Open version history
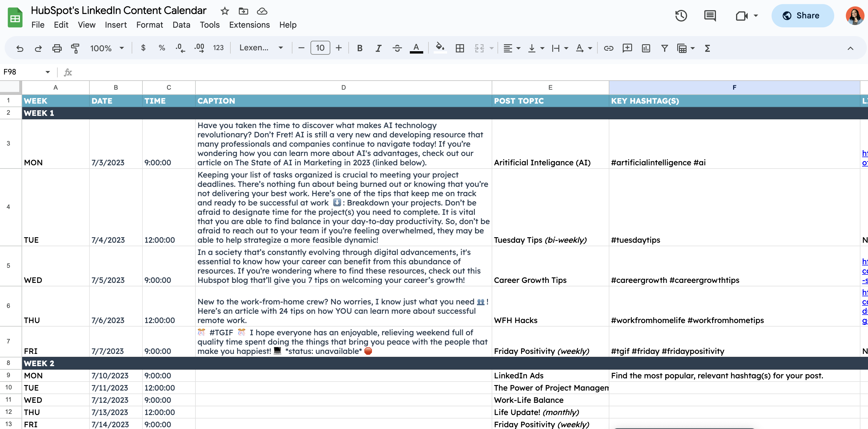Viewport: 868px width, 429px height. coord(681,15)
